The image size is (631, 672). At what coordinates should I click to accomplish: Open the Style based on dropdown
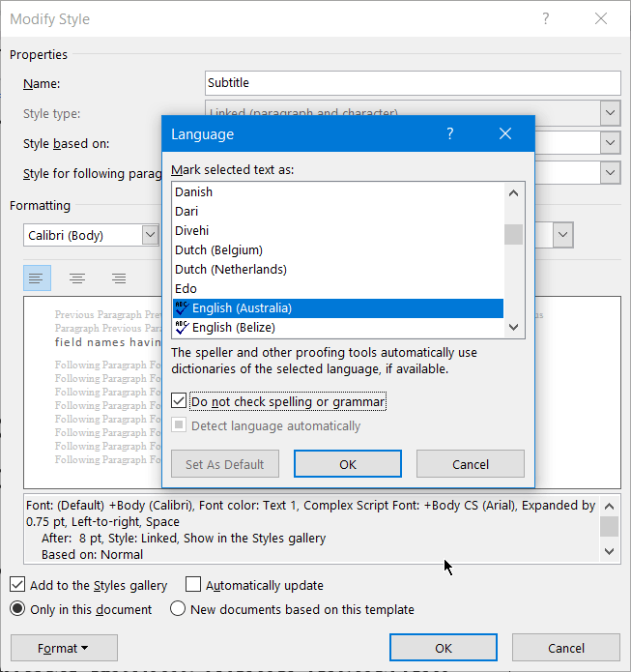tap(611, 143)
